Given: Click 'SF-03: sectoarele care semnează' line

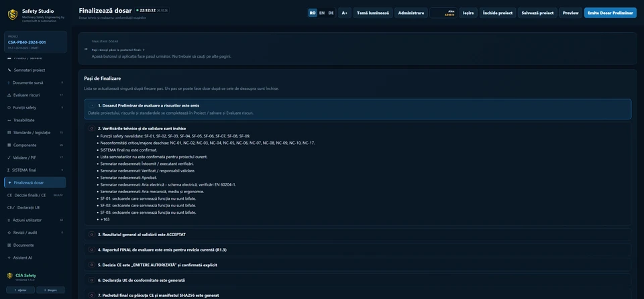Looking at the screenshot, I should click(148, 213).
